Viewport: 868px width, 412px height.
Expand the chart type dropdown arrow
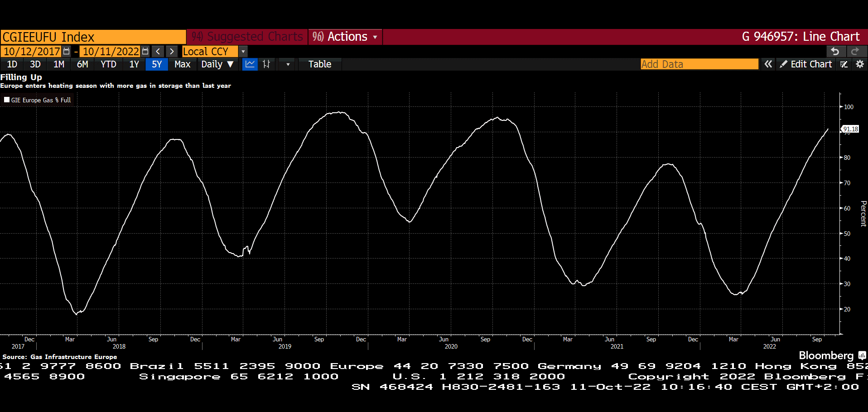[288, 64]
